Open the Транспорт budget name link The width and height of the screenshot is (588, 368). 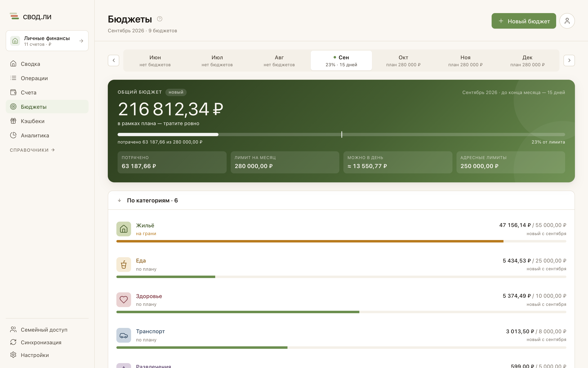point(150,331)
